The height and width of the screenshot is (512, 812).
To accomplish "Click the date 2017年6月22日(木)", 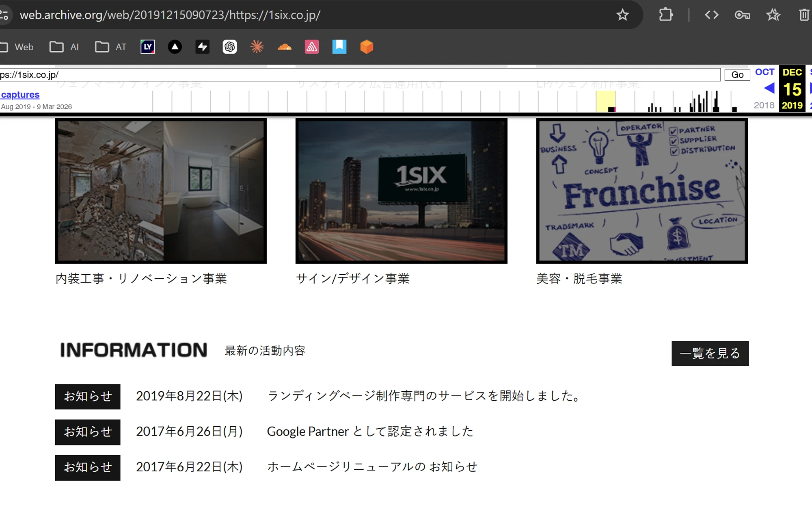I will [189, 467].
